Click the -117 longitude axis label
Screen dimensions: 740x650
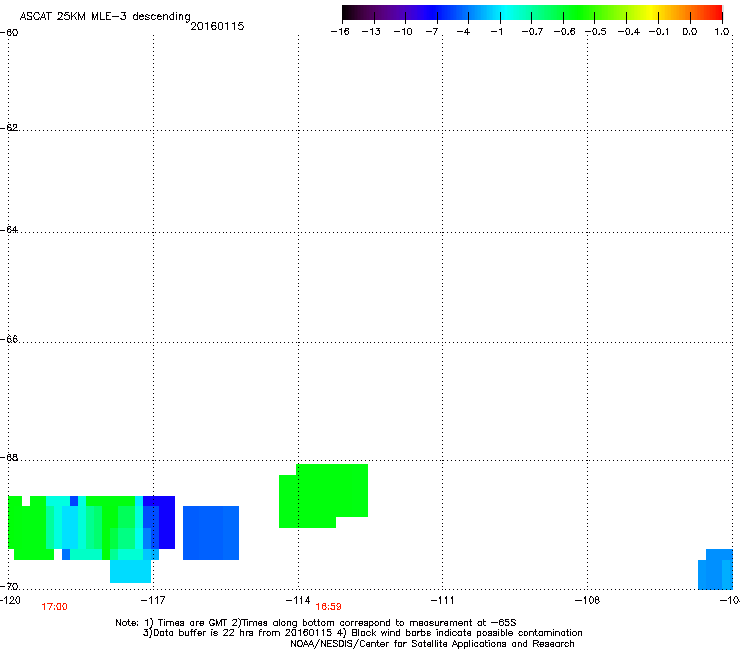[153, 600]
